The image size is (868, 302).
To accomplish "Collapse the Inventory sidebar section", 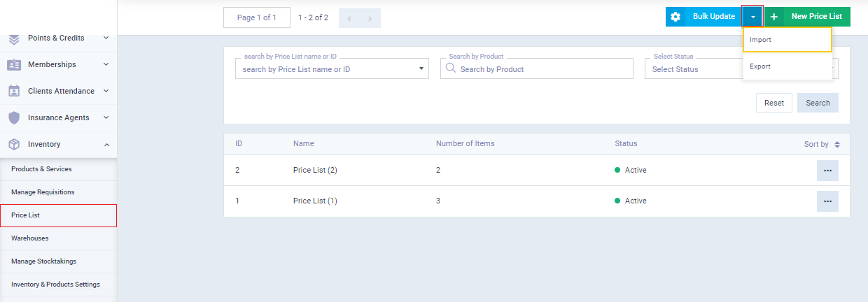I will coord(106,144).
